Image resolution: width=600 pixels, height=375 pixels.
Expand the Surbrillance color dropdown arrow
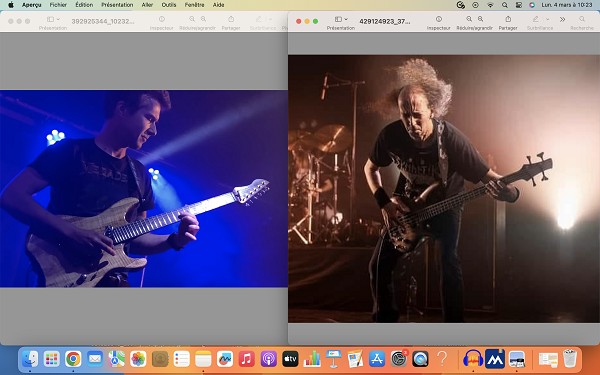coord(548,19)
